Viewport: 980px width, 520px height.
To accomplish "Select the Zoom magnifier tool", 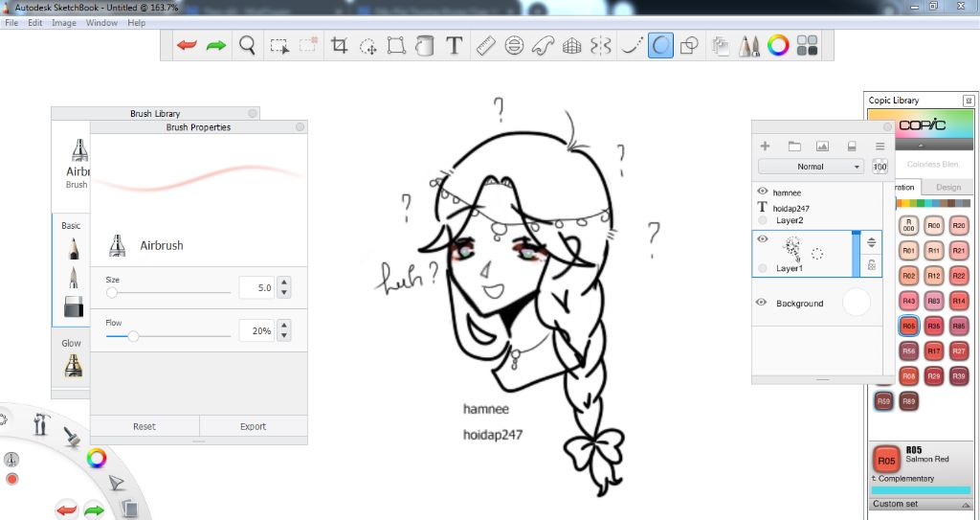I will pyautogui.click(x=248, y=46).
